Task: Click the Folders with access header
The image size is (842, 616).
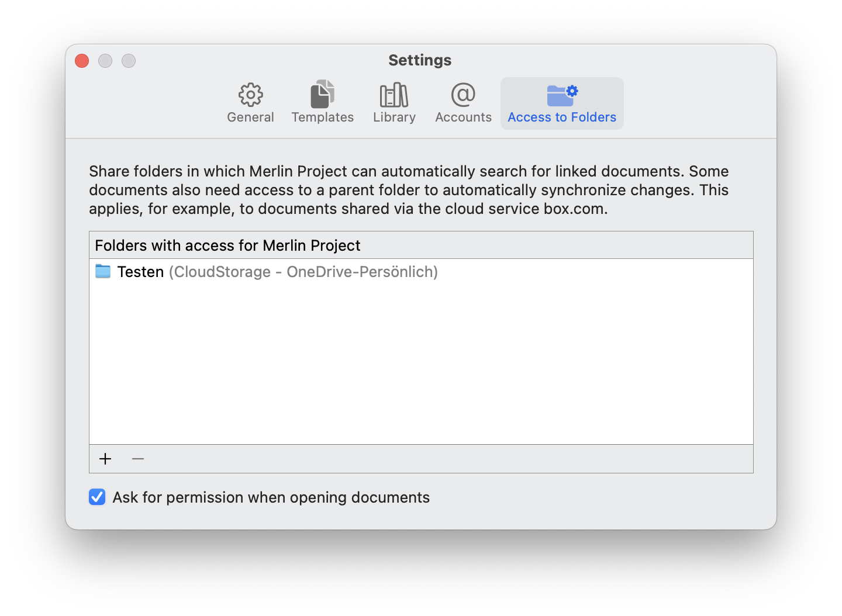Action: point(228,245)
